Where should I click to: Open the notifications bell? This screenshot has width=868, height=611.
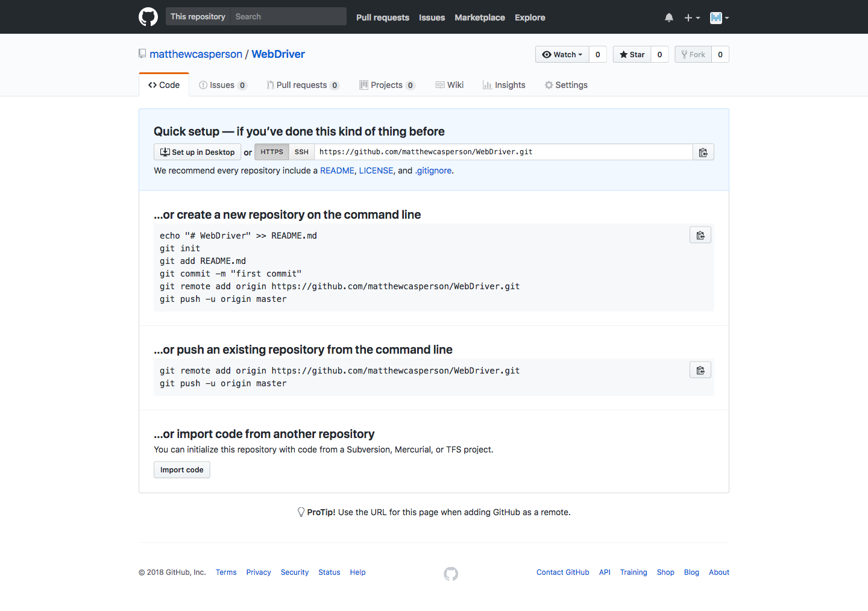click(x=668, y=17)
